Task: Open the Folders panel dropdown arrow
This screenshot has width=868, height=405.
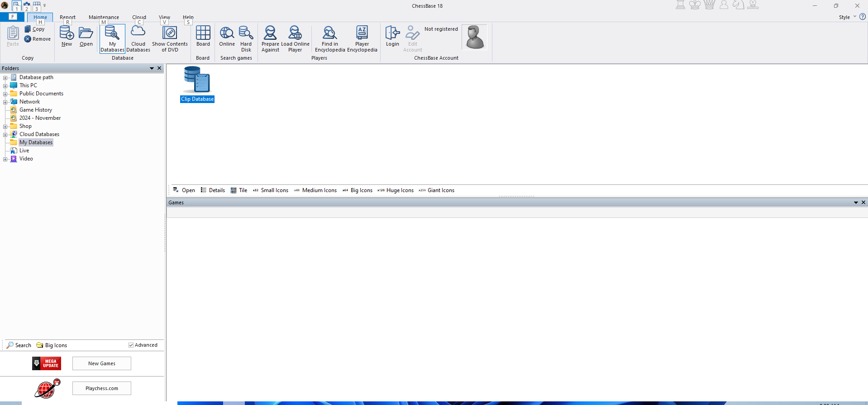Action: point(152,68)
